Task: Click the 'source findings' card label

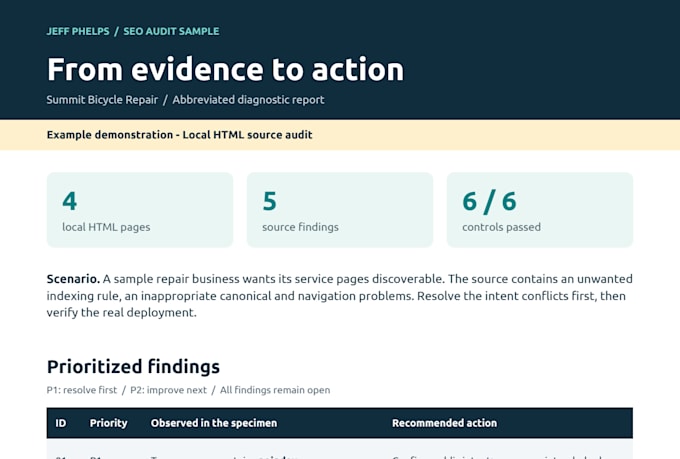Action: [x=301, y=227]
